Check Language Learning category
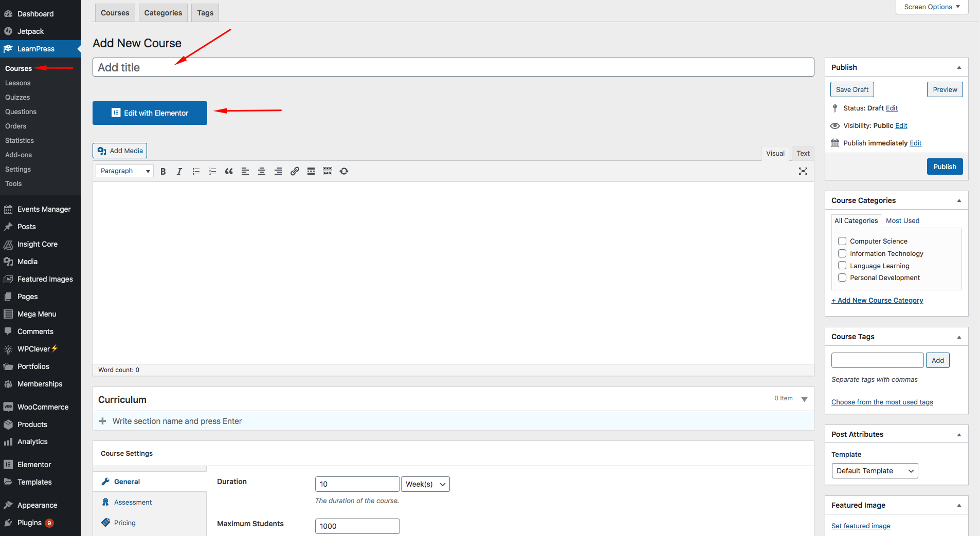980x536 pixels. [x=842, y=266]
